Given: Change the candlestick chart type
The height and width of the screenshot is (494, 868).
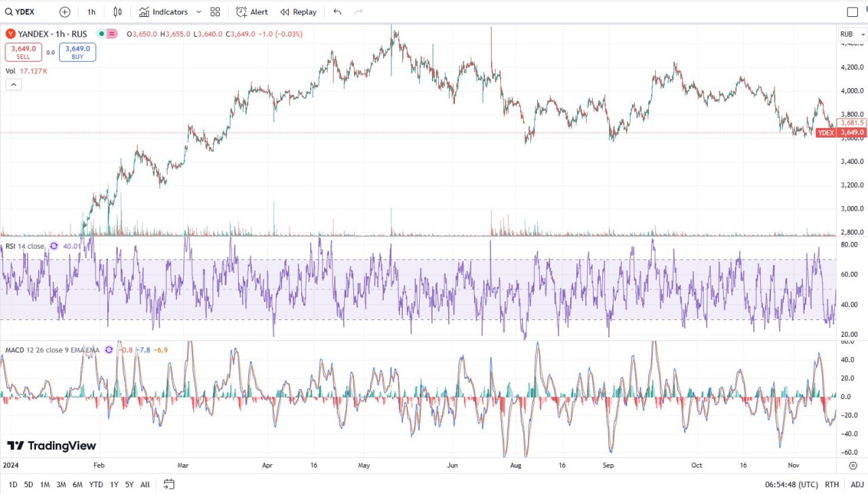Looking at the screenshot, I should coord(118,12).
